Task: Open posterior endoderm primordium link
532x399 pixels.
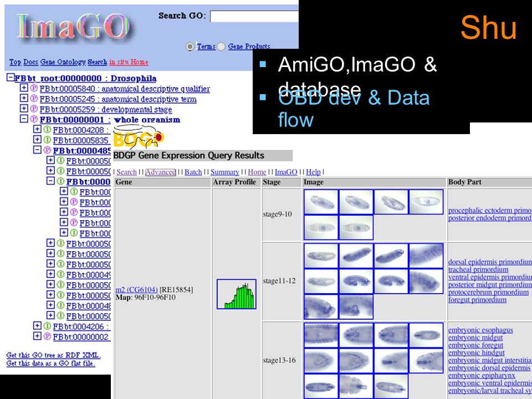Action: point(490,218)
